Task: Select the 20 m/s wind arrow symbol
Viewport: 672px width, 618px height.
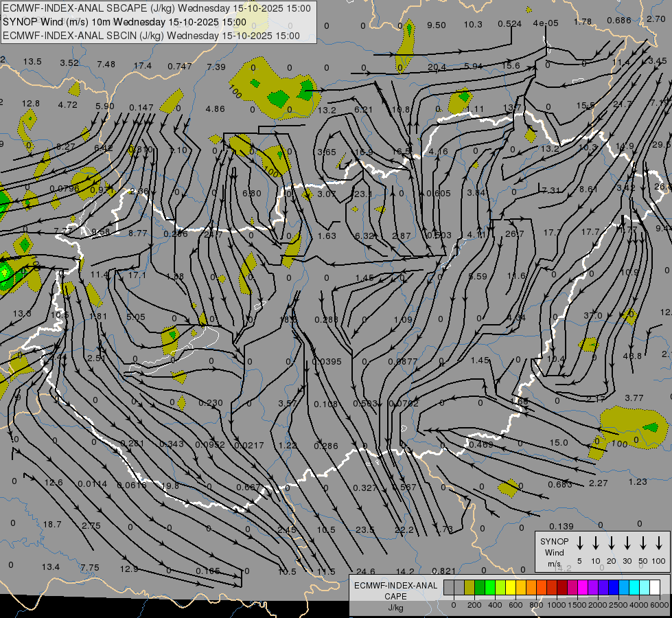Action: [x=611, y=543]
